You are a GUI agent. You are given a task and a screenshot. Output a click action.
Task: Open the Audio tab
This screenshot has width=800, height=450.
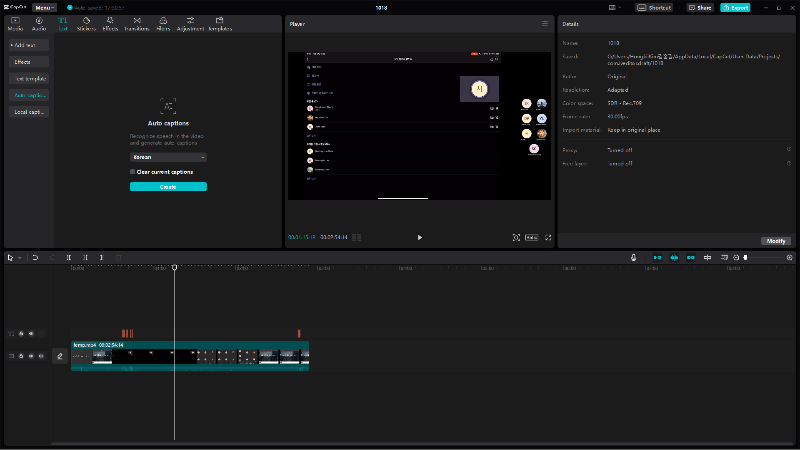(x=39, y=24)
